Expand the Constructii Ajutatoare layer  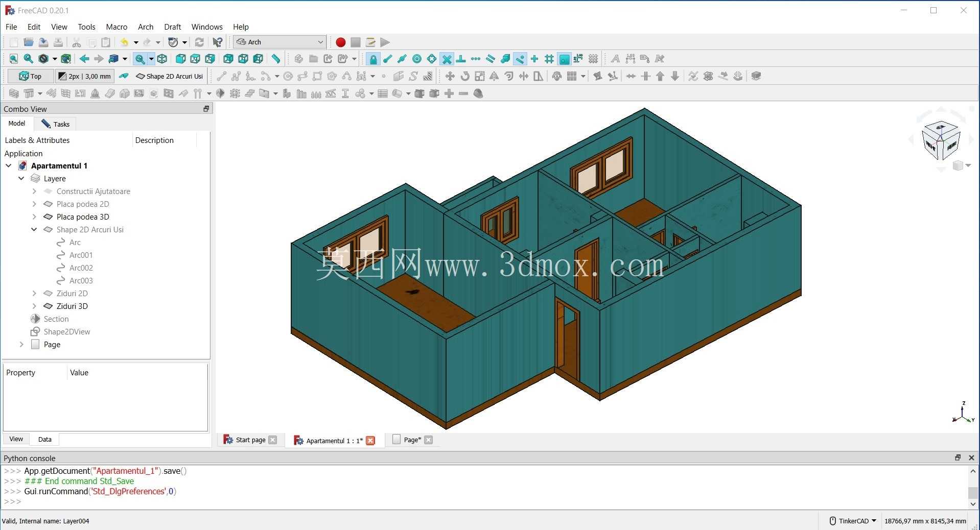click(34, 191)
